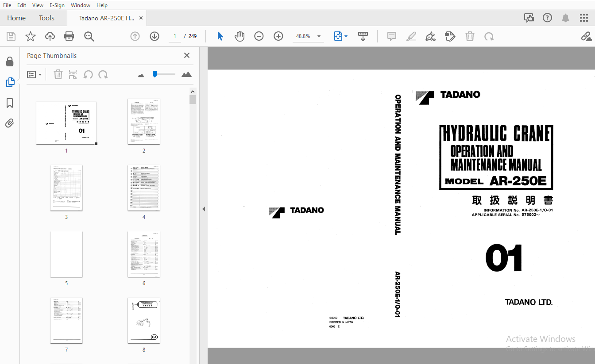
Task: Open the E-Sign menu
Action: [57, 5]
